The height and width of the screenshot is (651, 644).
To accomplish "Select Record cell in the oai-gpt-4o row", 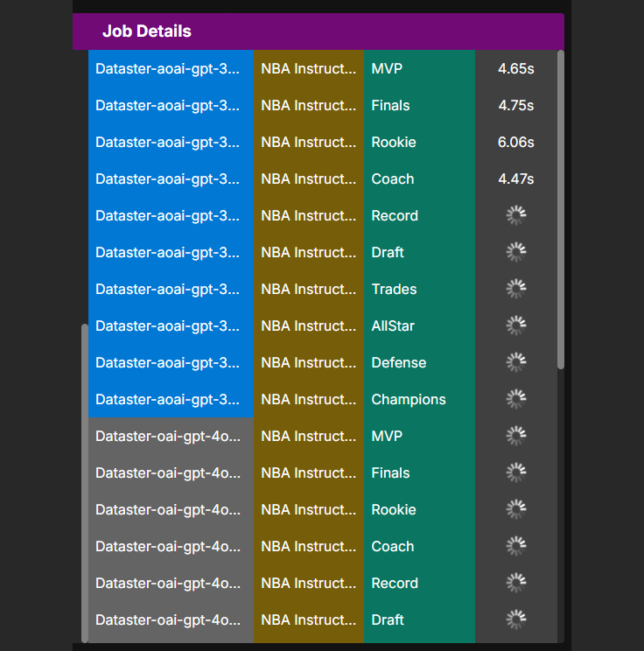I will (x=419, y=583).
